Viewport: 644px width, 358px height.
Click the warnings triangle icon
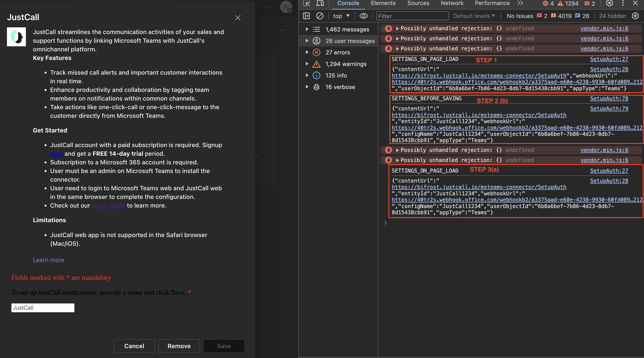[x=316, y=64]
